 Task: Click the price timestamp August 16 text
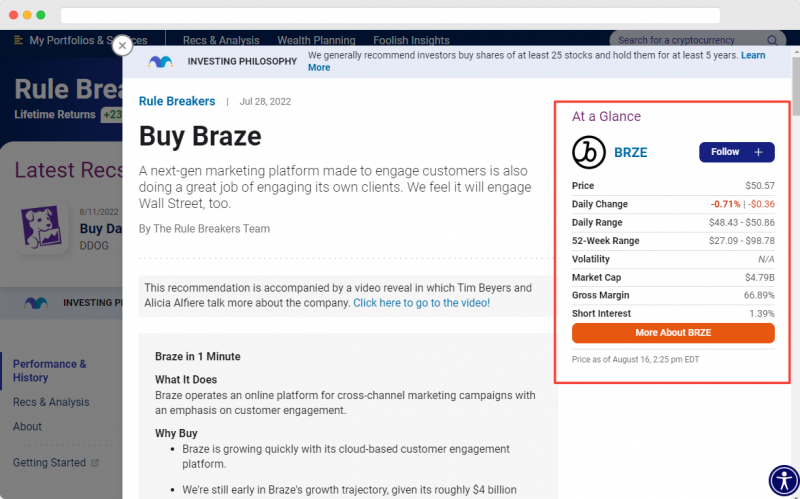pos(635,359)
